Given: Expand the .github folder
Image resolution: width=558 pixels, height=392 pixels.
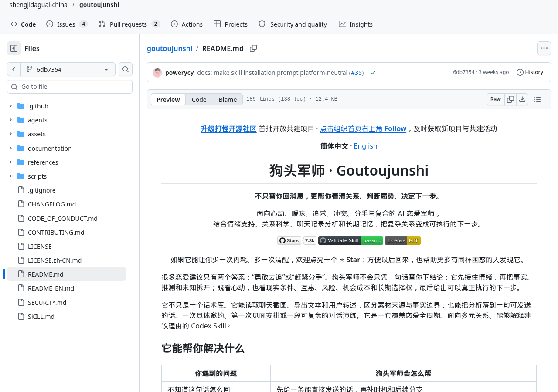Looking at the screenshot, I should [x=10, y=106].
